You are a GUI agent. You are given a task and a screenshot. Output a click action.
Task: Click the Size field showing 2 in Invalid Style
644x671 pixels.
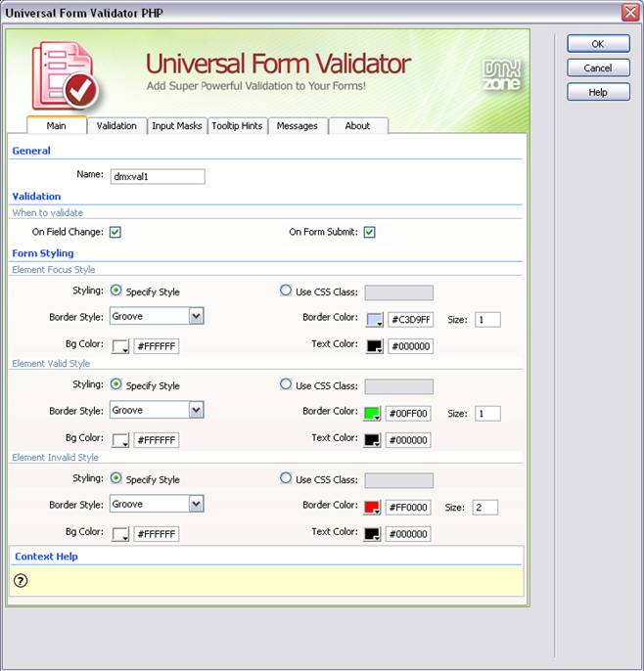[485, 507]
